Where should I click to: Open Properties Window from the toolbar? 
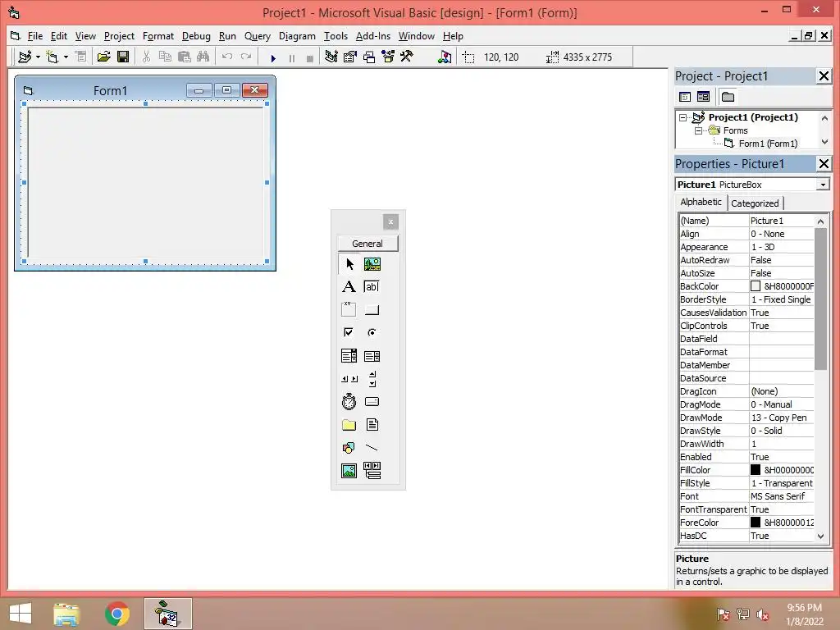point(350,57)
